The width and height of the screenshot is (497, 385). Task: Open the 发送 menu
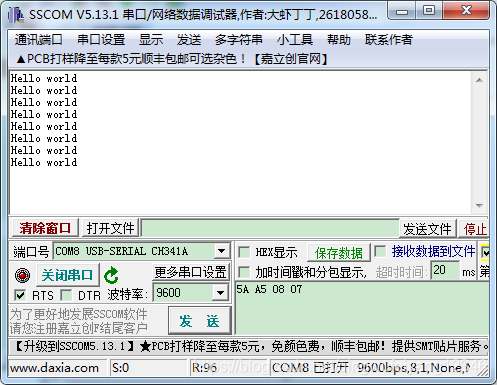[x=189, y=40]
